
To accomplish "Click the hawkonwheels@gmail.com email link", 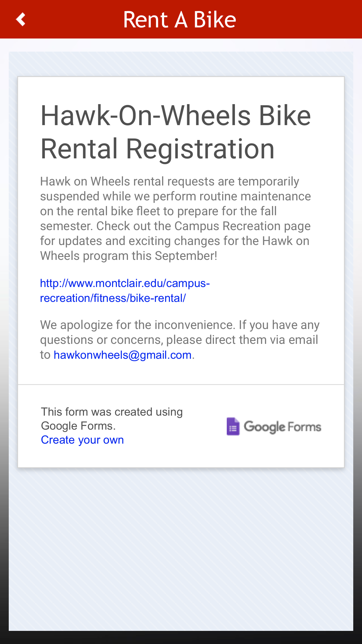I will click(122, 355).
